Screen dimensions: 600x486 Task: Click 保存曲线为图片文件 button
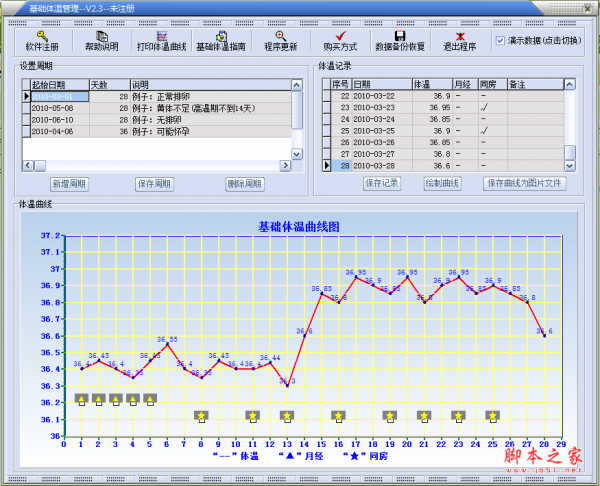point(525,184)
